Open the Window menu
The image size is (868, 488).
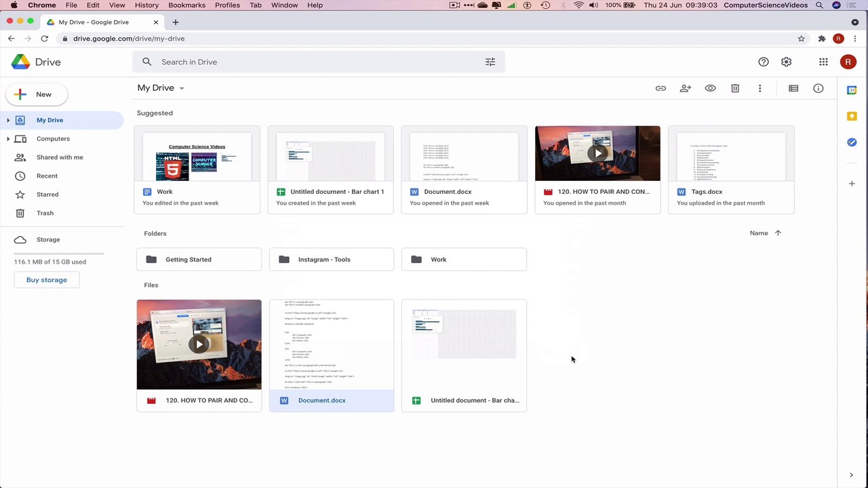tap(284, 5)
